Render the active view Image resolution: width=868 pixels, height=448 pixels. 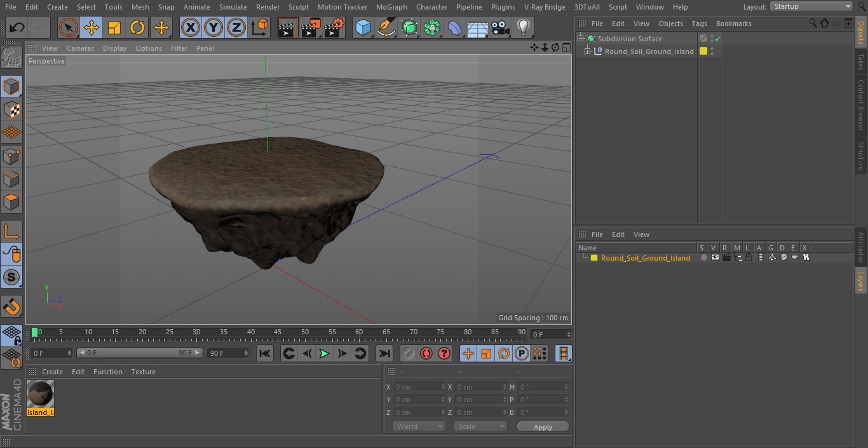(x=288, y=28)
